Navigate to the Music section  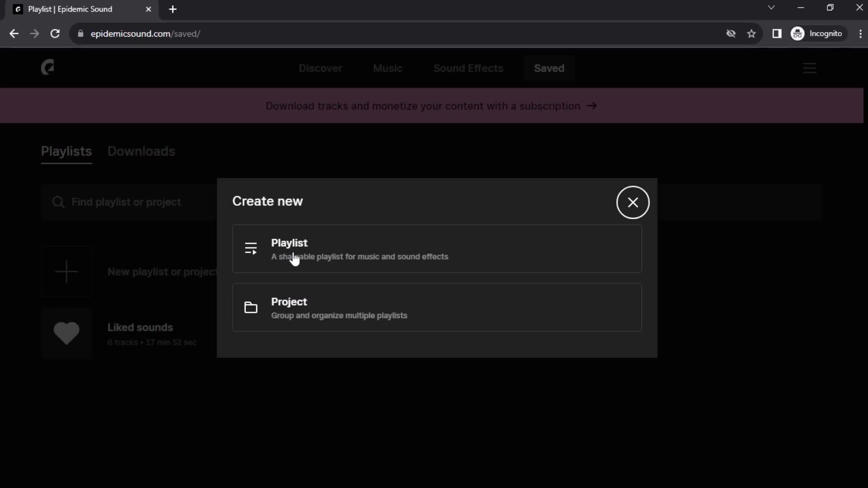tap(387, 67)
